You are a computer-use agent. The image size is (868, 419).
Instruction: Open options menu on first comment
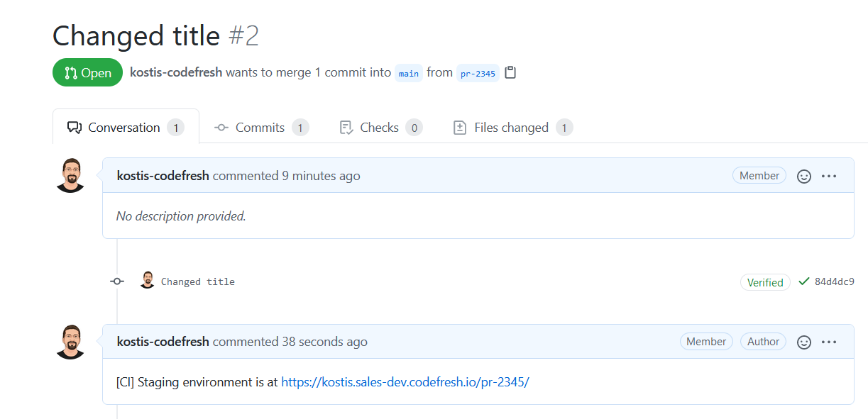click(829, 177)
